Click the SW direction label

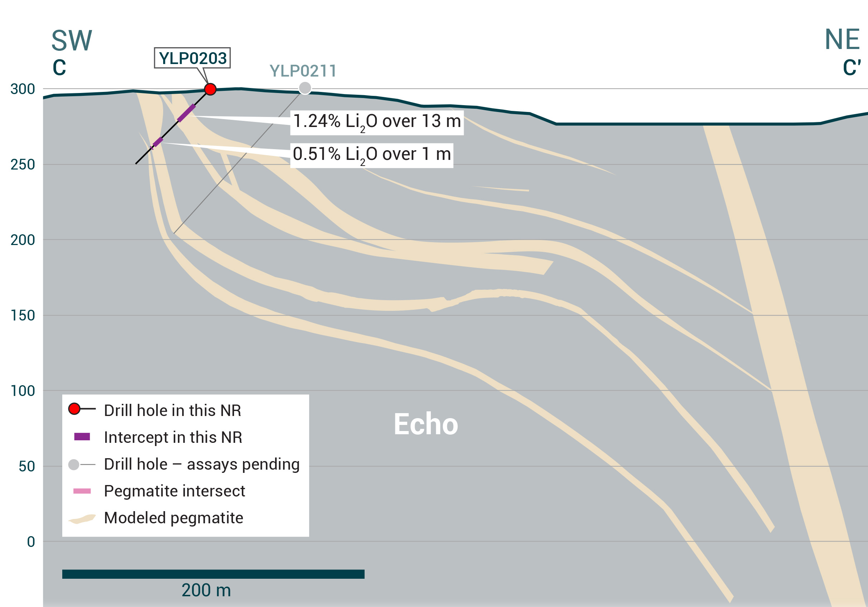[72, 40]
